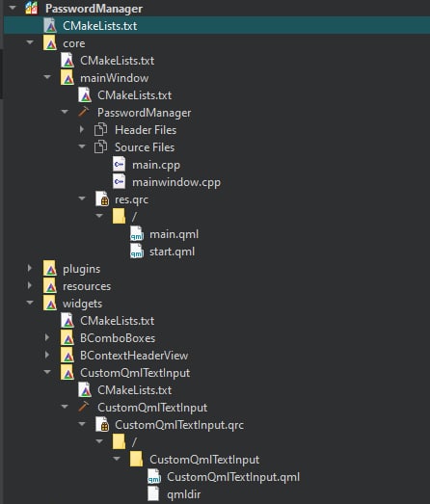This screenshot has height=504, width=430.
Task: Click icon of top-level CMakeLists.txt
Action: pyautogui.click(x=50, y=26)
